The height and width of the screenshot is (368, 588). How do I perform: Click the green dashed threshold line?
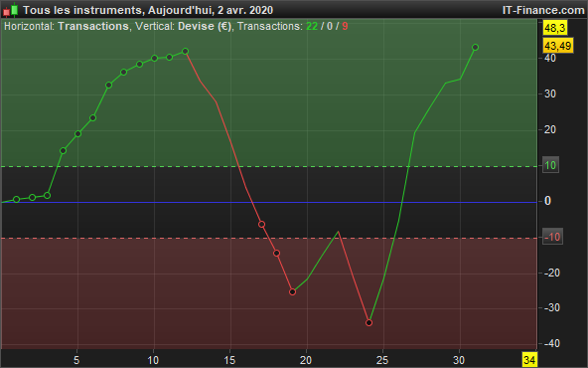[x=268, y=166]
